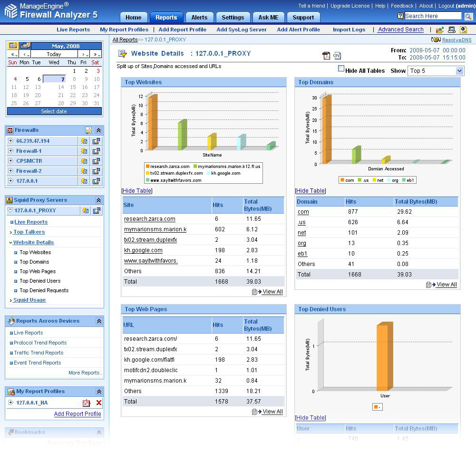Collapse the My Report Profiles panel
Image resolution: width=476 pixels, height=454 pixels.
coord(99,392)
